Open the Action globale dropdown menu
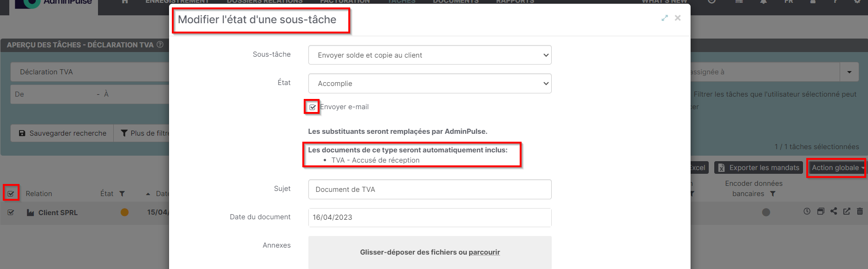Screen dimensions: 868x269 click(837, 168)
